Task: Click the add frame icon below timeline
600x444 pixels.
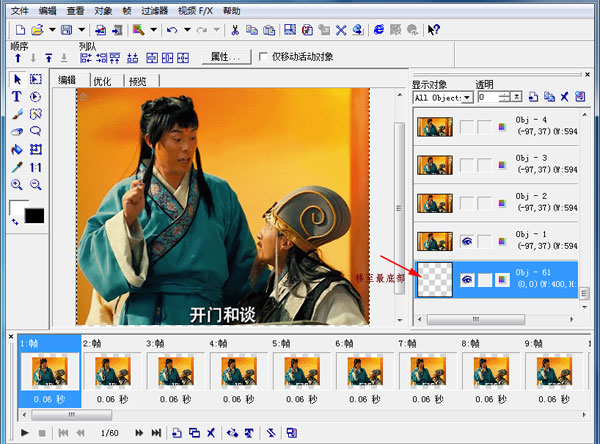Action: click(176, 433)
